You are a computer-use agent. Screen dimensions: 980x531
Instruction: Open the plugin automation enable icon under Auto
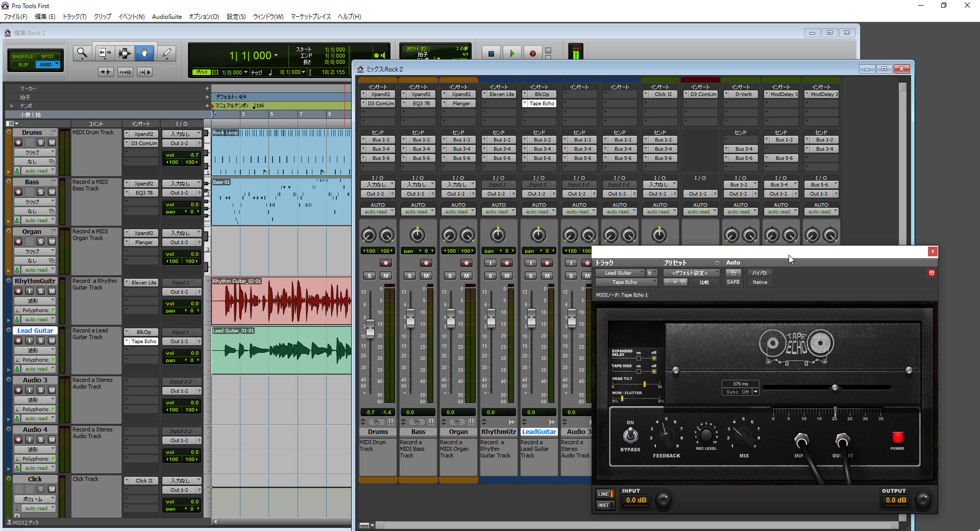pyautogui.click(x=733, y=273)
